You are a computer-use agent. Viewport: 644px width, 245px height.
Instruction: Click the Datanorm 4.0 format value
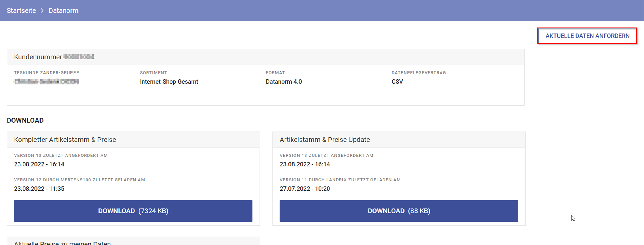pos(283,82)
